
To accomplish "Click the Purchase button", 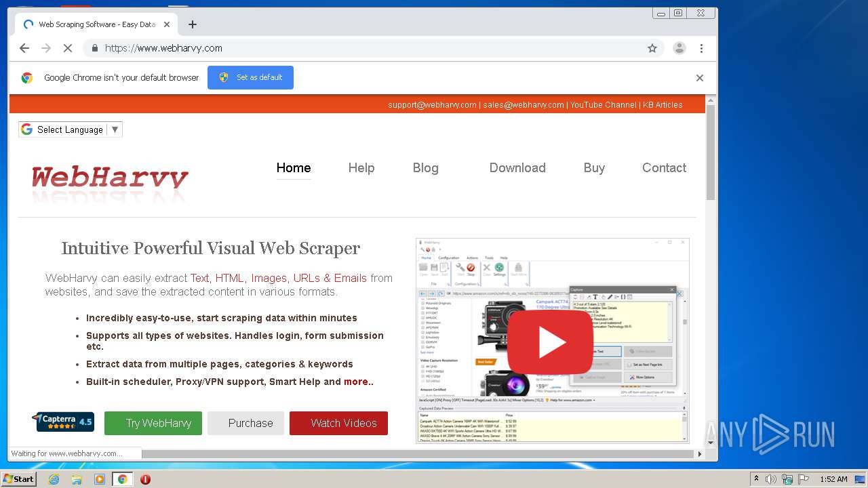I will click(x=245, y=423).
